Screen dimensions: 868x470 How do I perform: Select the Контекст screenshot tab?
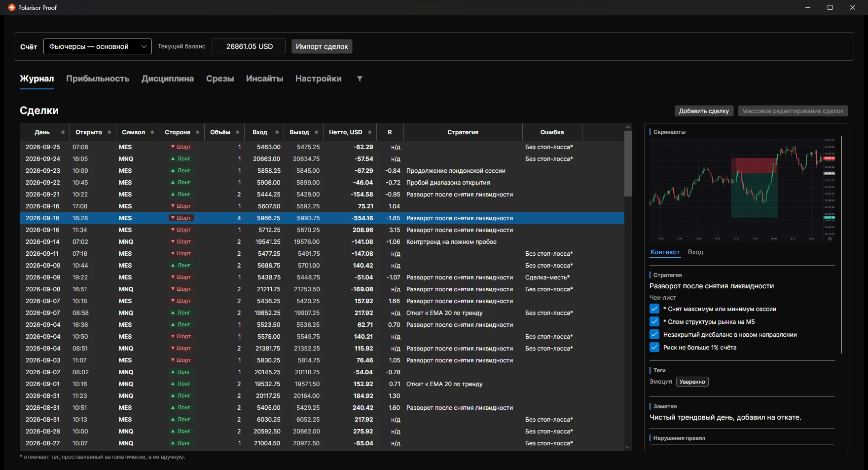(665, 252)
